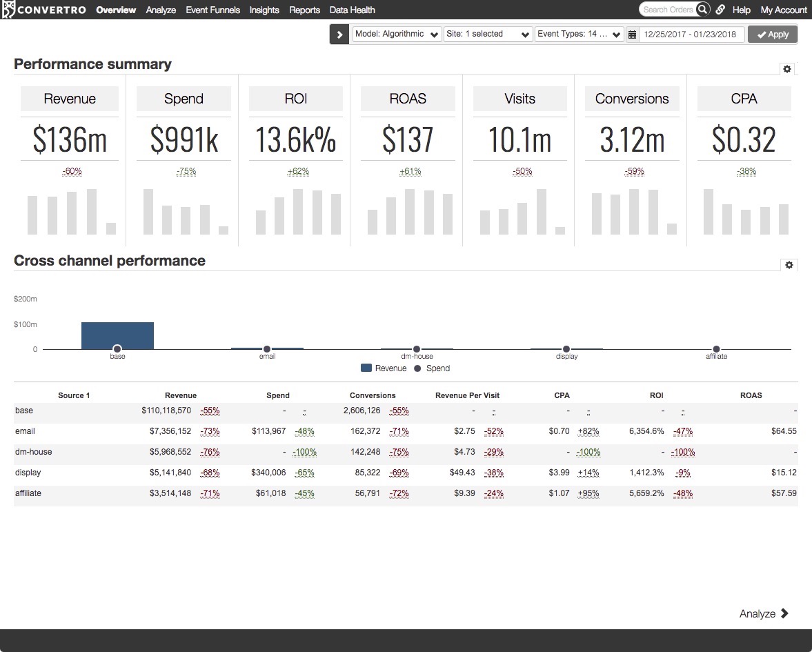Click the display spend point in chart
Screen dimensions: 812x652
[566, 349]
